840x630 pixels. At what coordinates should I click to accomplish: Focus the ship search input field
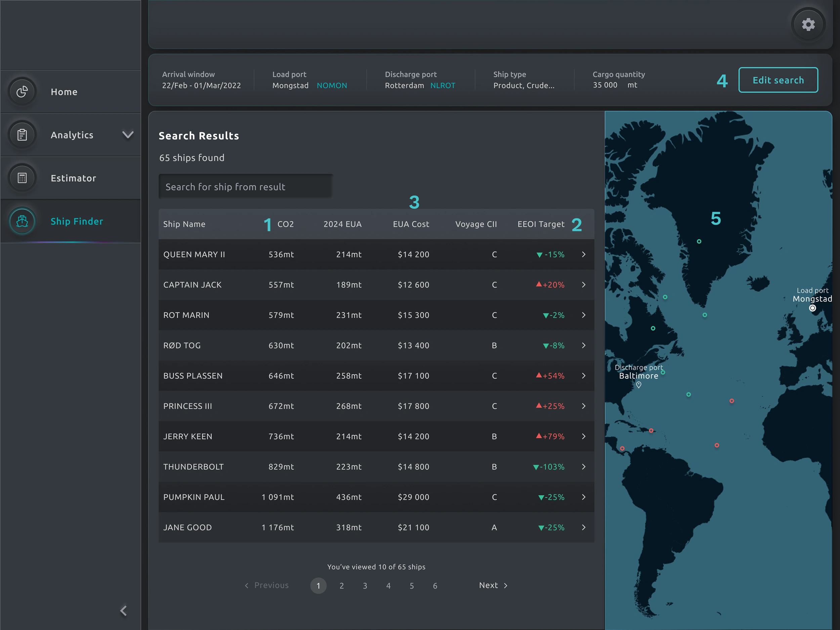[245, 187]
